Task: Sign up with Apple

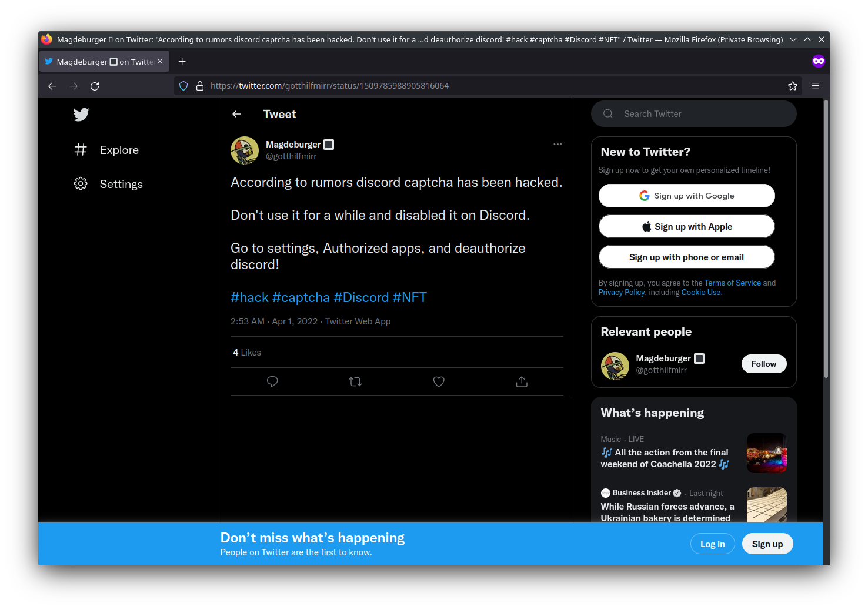Action: click(687, 226)
